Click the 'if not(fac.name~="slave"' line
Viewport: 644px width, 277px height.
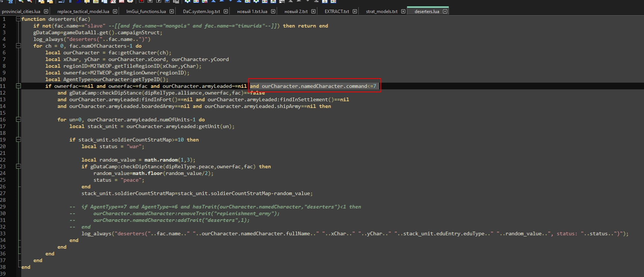180,26
